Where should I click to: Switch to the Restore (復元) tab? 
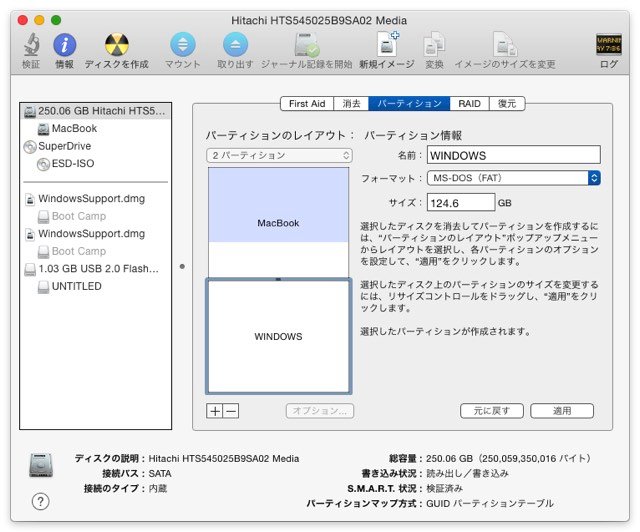tap(507, 104)
